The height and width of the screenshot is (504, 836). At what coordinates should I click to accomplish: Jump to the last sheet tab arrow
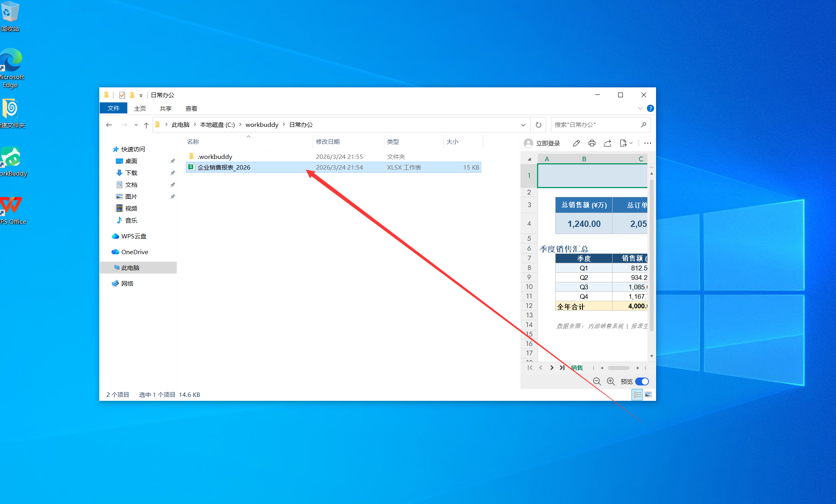tap(562, 368)
